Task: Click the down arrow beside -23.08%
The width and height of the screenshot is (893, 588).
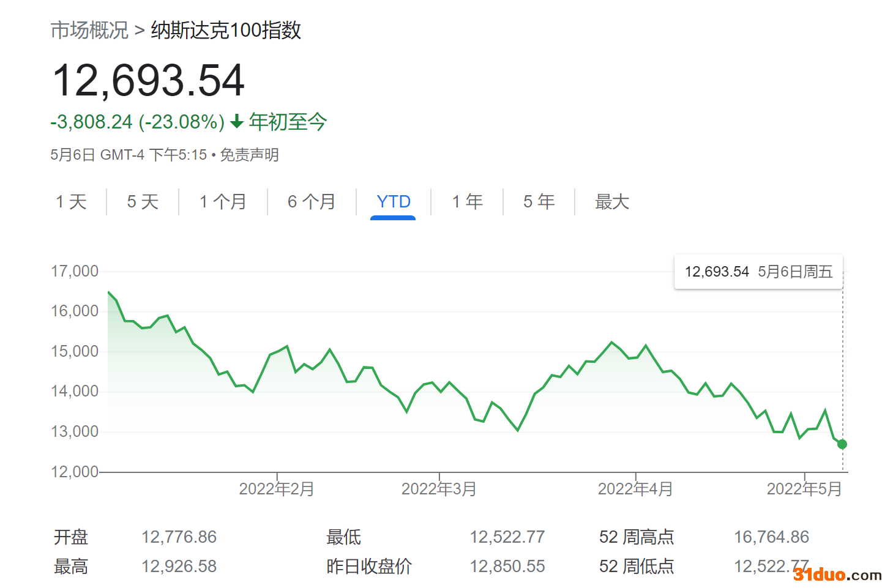Action: click(x=237, y=122)
